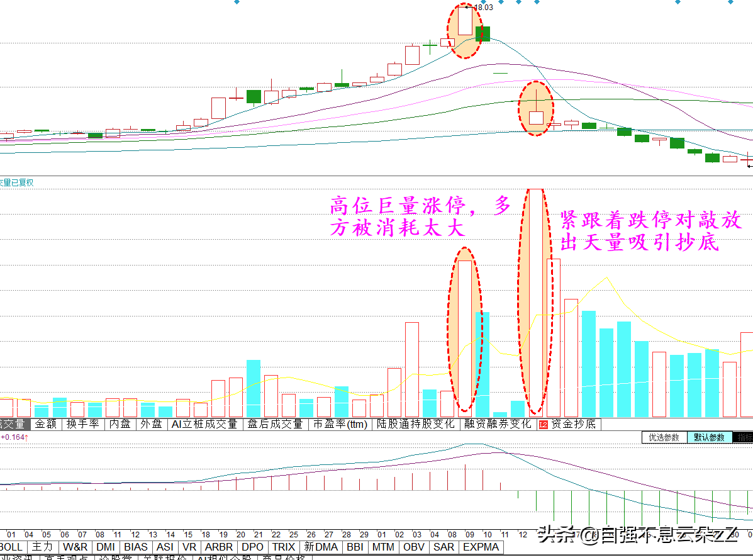Select the 内盘 tab
Viewport: 753px width, 560px height.
120,424
